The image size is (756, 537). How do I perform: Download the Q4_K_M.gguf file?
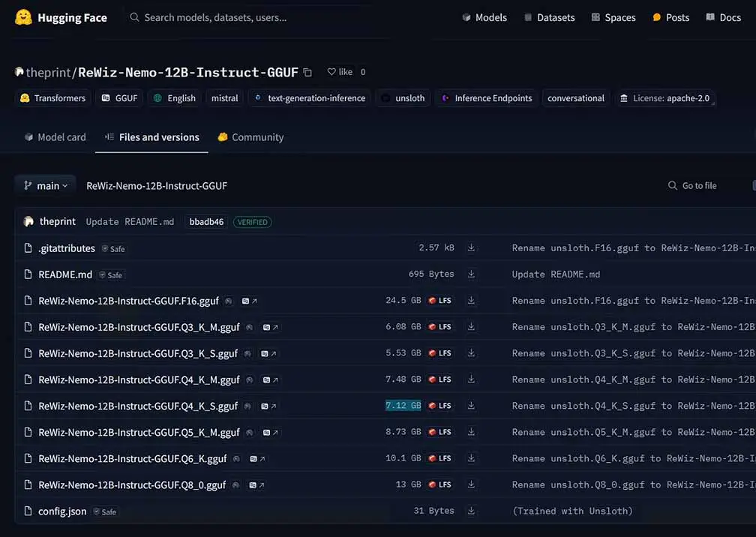471,379
